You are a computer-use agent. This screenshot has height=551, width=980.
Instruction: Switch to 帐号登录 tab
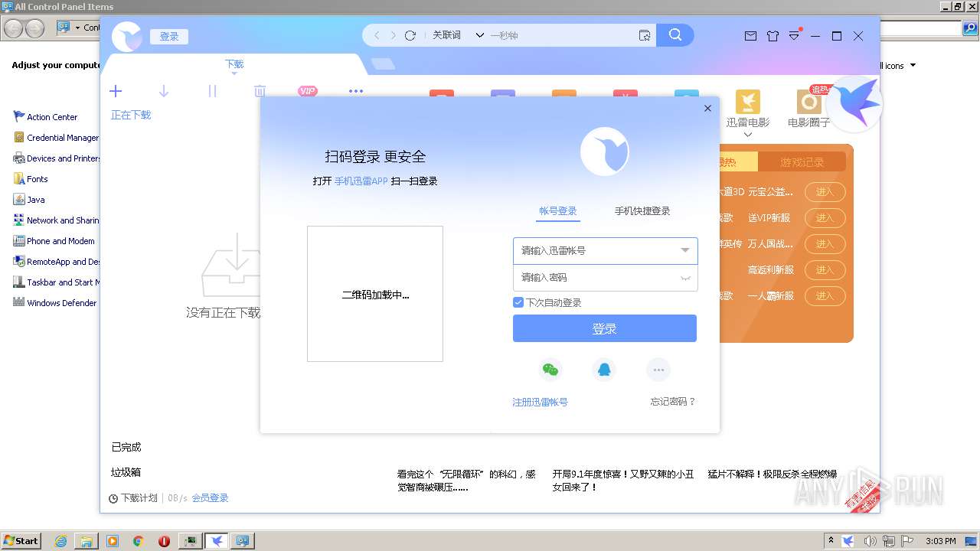pos(558,211)
